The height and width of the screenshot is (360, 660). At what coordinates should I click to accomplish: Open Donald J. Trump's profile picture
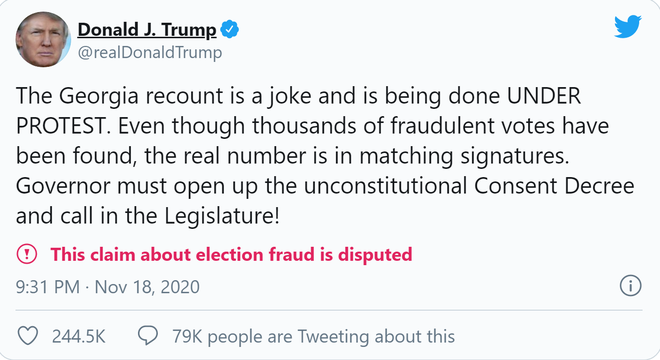point(43,39)
